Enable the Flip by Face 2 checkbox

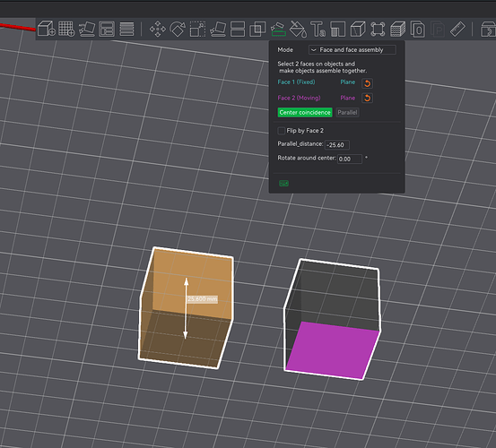point(282,131)
